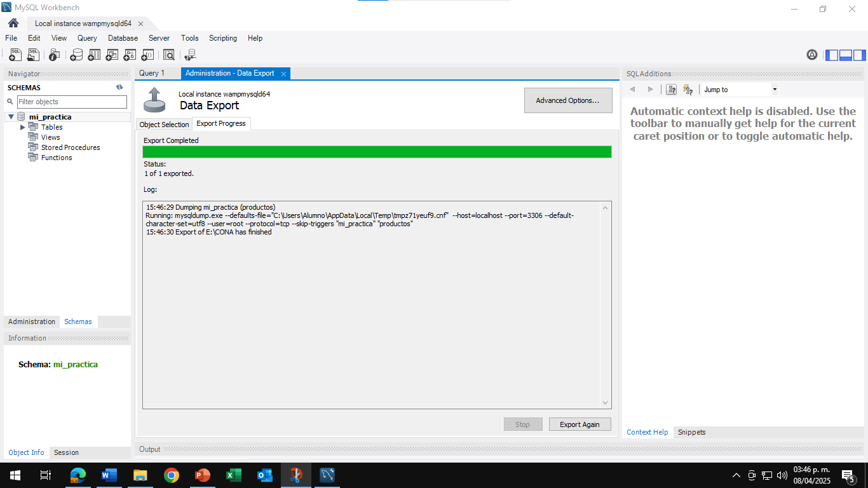The width and height of the screenshot is (868, 488).
Task: Click the green export progress bar
Action: pyautogui.click(x=377, y=152)
